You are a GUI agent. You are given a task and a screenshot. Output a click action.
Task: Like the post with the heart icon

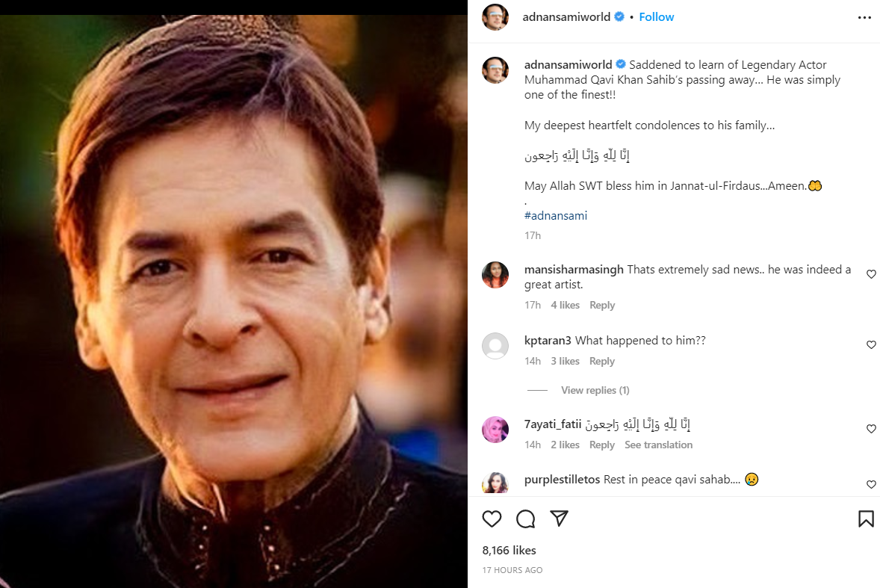tap(492, 519)
